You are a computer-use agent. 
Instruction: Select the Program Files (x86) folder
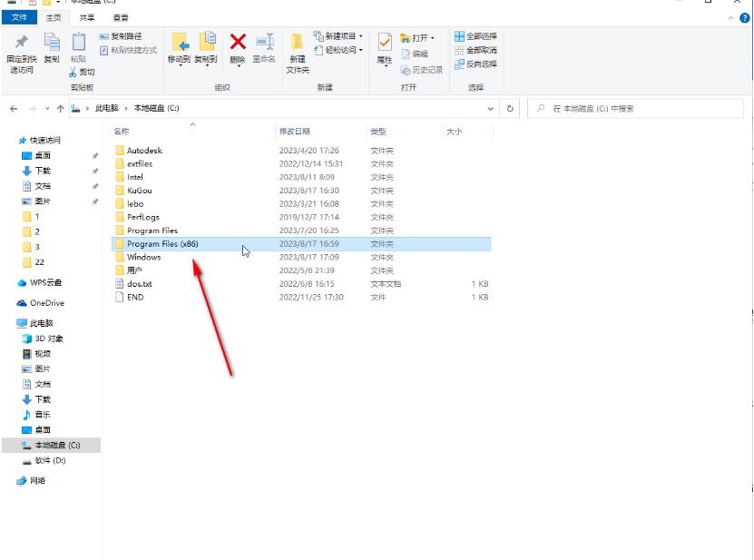301,244
